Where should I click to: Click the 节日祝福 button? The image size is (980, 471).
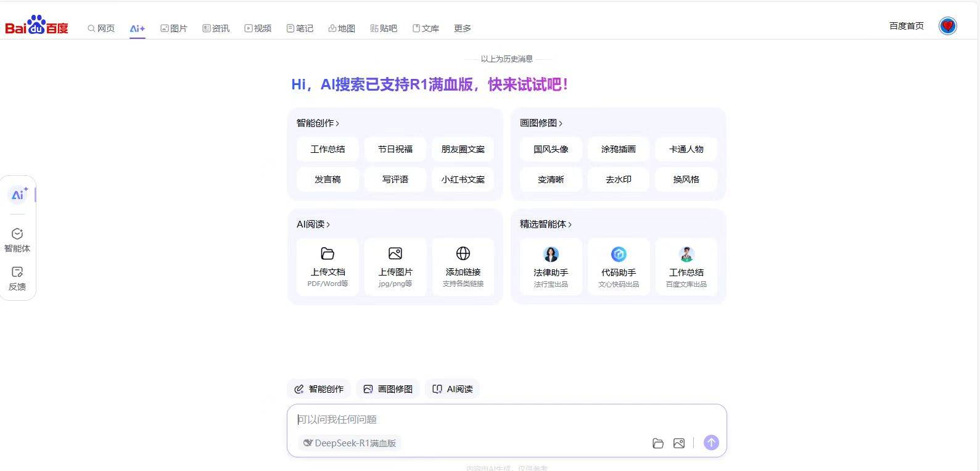click(395, 149)
